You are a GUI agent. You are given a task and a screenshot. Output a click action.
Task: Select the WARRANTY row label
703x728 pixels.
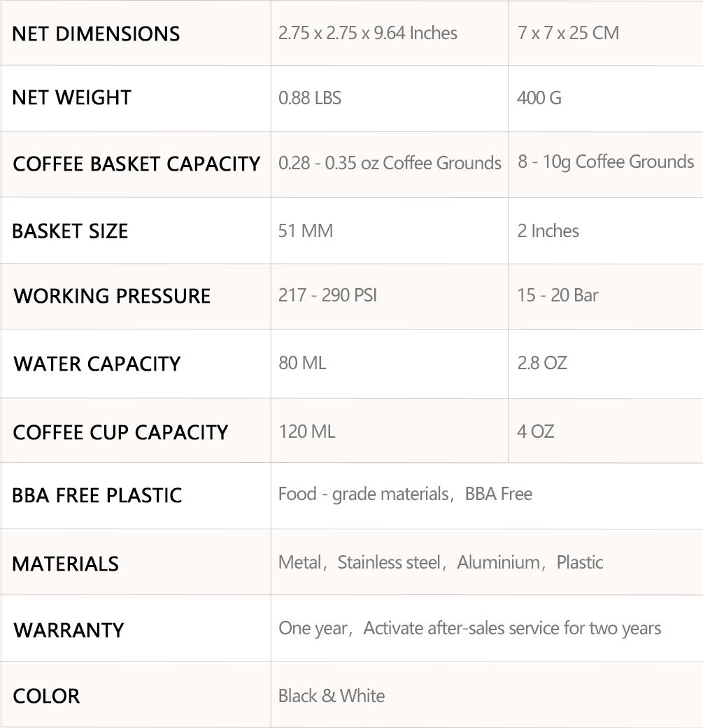[x=69, y=630]
